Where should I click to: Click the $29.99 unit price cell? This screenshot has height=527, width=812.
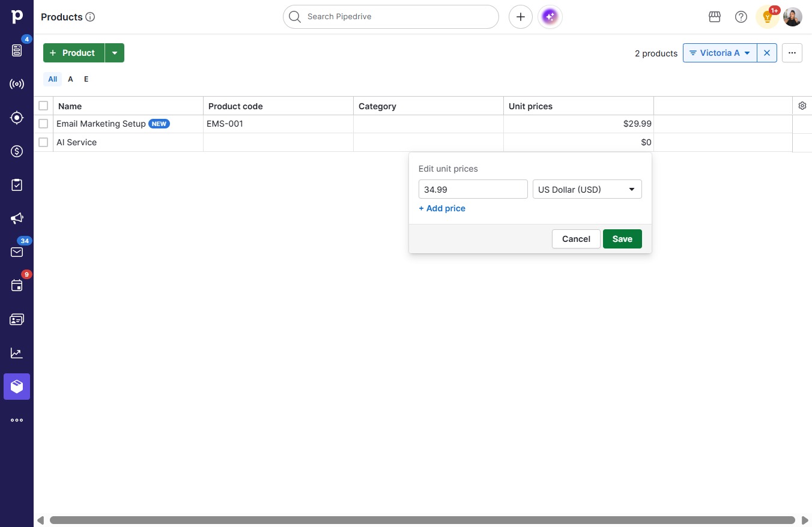[x=578, y=124]
